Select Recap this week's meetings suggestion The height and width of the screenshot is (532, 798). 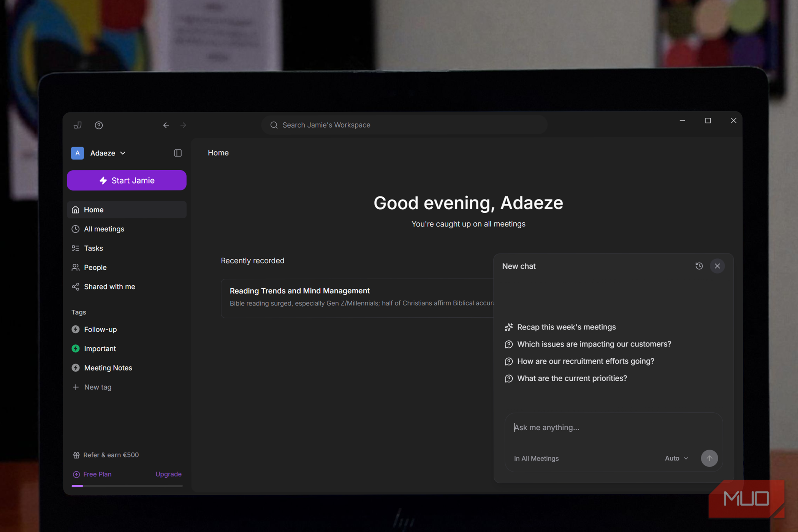[566, 327]
